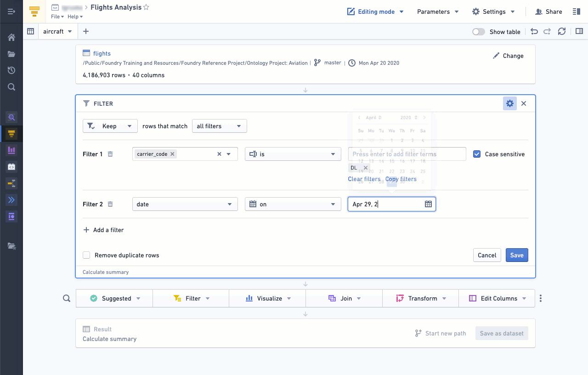Delete Filter 2 with trash icon
The image size is (588, 375).
click(110, 204)
